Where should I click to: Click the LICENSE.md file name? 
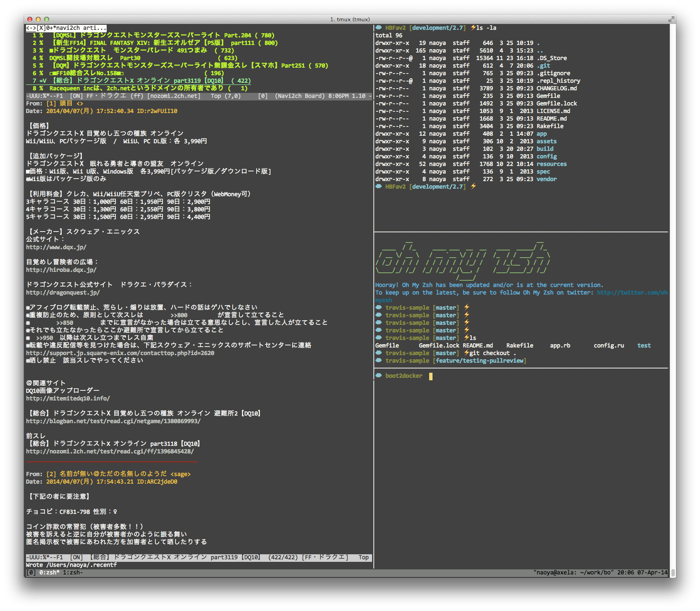click(x=553, y=111)
